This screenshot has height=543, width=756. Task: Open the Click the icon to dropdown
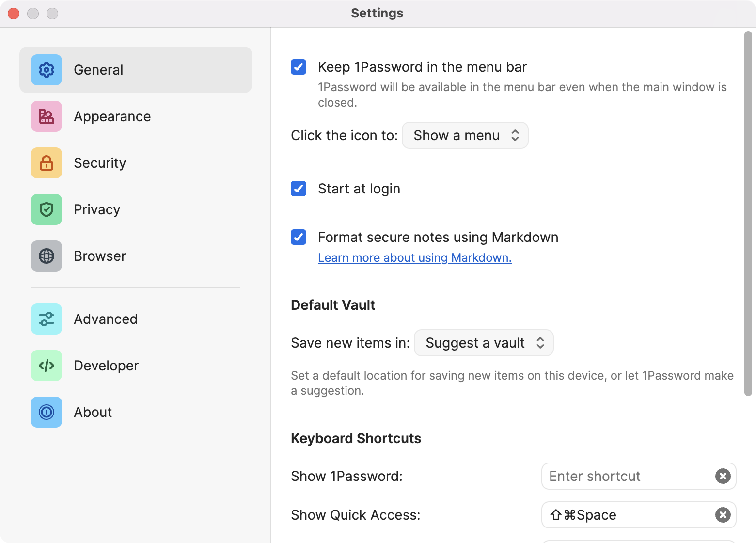coord(465,135)
